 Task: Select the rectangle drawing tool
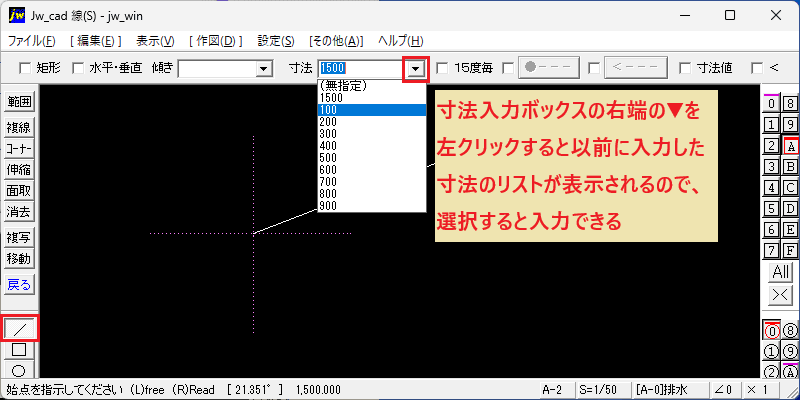[19, 349]
